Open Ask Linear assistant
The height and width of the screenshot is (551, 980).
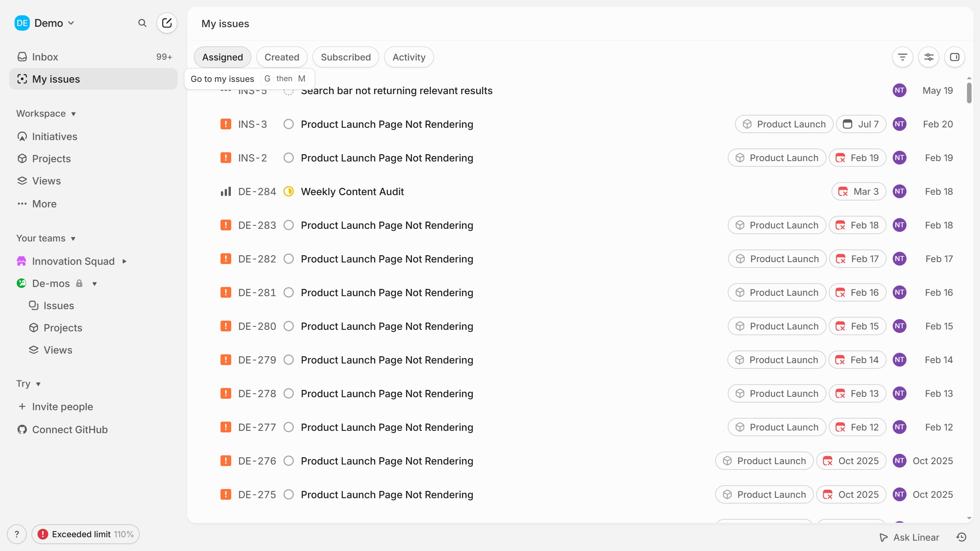pyautogui.click(x=909, y=537)
